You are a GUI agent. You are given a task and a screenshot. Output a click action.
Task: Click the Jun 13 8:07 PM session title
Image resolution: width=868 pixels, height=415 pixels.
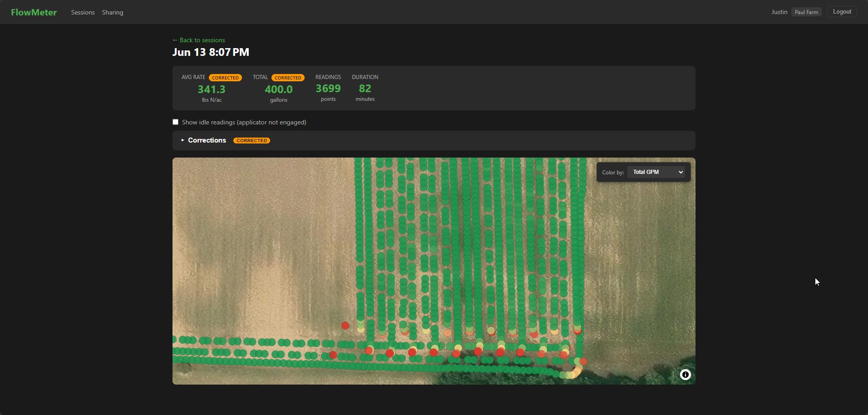(x=211, y=52)
